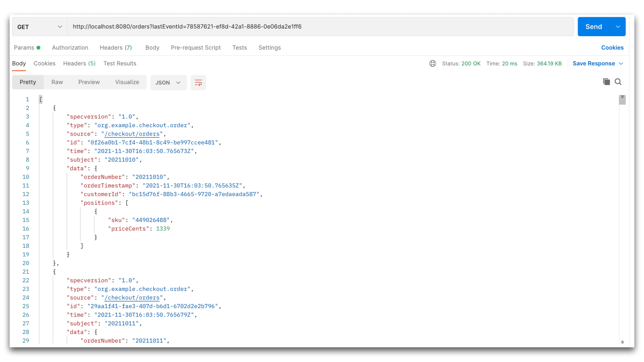The width and height of the screenshot is (644, 362).
Task: Open the JSON format dropdown
Action: click(168, 82)
